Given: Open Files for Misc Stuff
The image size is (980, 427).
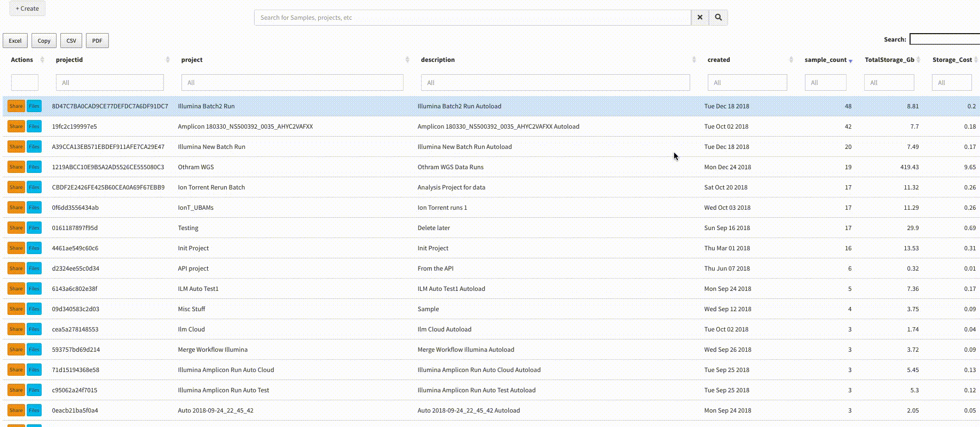Looking at the screenshot, I should 34,309.
